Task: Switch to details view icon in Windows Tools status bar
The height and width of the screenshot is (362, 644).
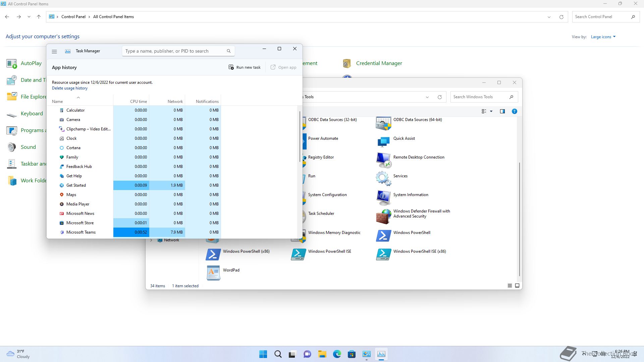Action: (509, 286)
